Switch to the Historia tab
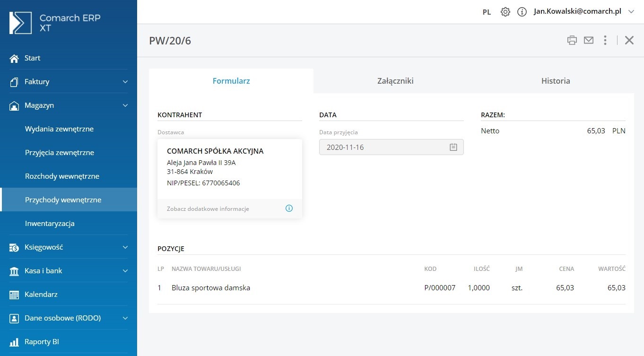Viewport: 644px width, 356px height. pos(555,81)
